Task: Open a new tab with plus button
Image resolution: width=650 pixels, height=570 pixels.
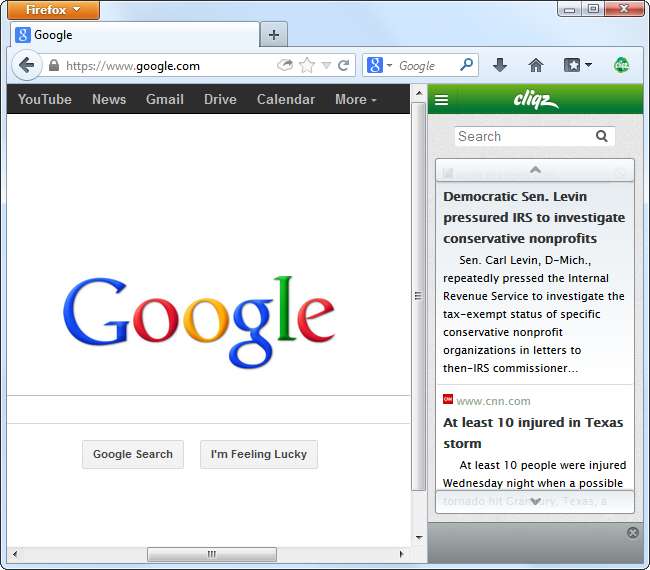Action: [x=273, y=35]
